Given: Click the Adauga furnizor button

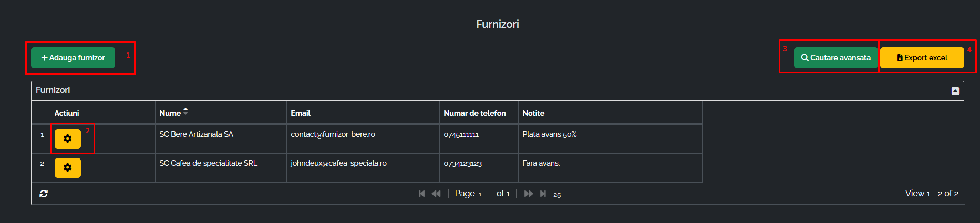Looking at the screenshot, I should pyautogui.click(x=73, y=58).
